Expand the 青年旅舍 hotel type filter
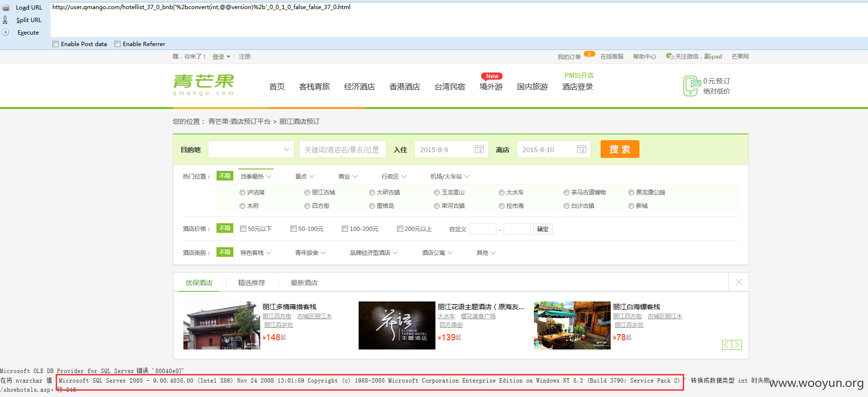868x397 pixels. point(311,253)
